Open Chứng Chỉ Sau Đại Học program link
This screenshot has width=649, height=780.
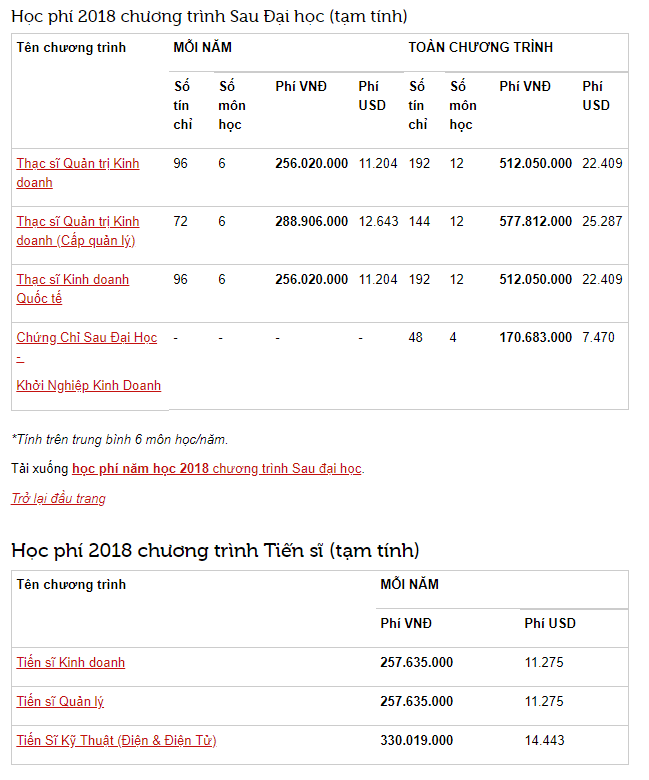tap(86, 338)
